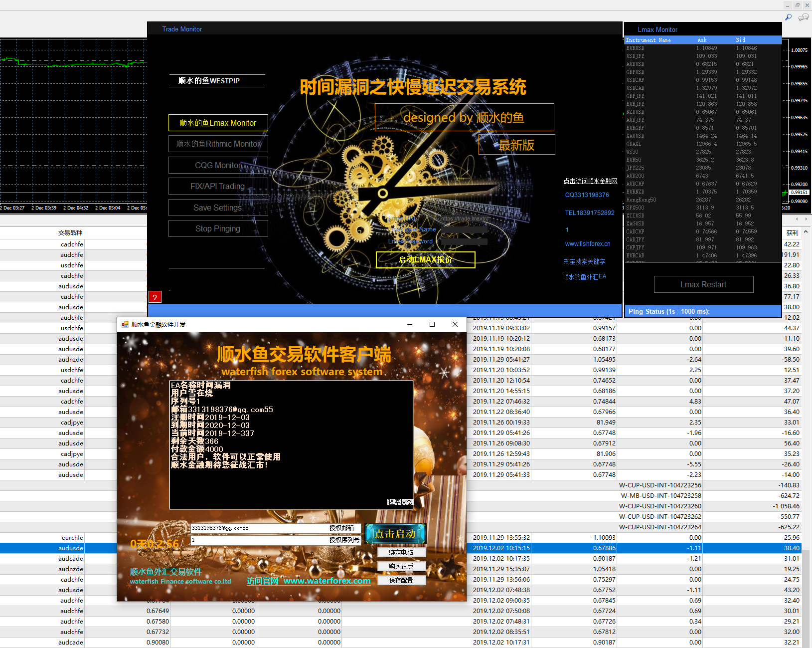Click the 交易品种 column header

tap(70, 233)
